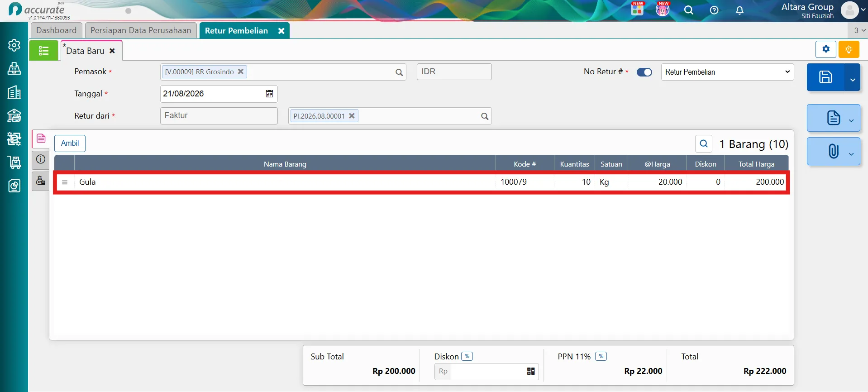Open the document actions icon
868x392 pixels.
[x=833, y=118]
